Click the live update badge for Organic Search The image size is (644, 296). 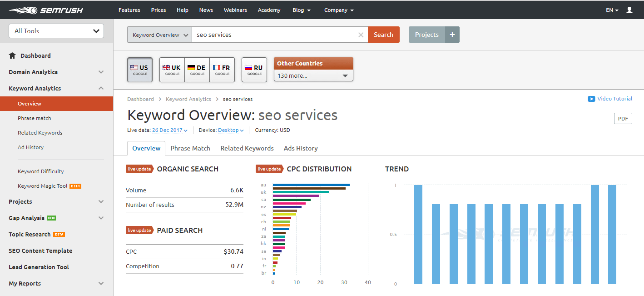point(140,169)
